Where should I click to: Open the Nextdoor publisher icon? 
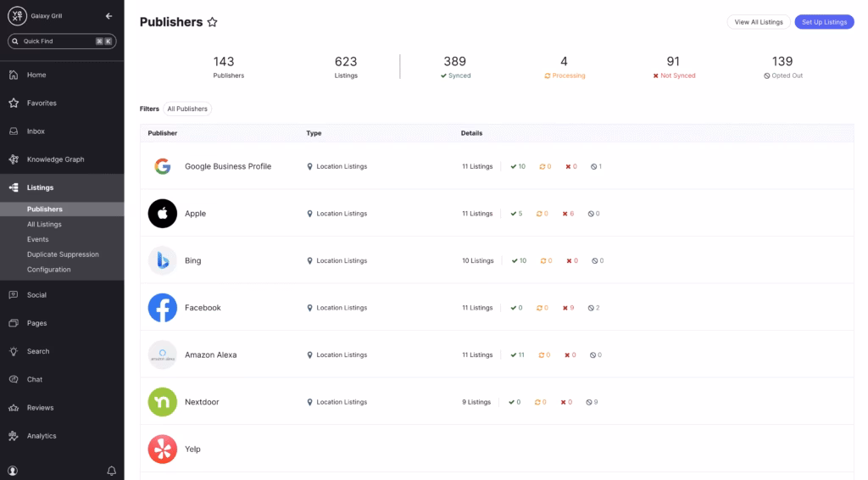[162, 402]
